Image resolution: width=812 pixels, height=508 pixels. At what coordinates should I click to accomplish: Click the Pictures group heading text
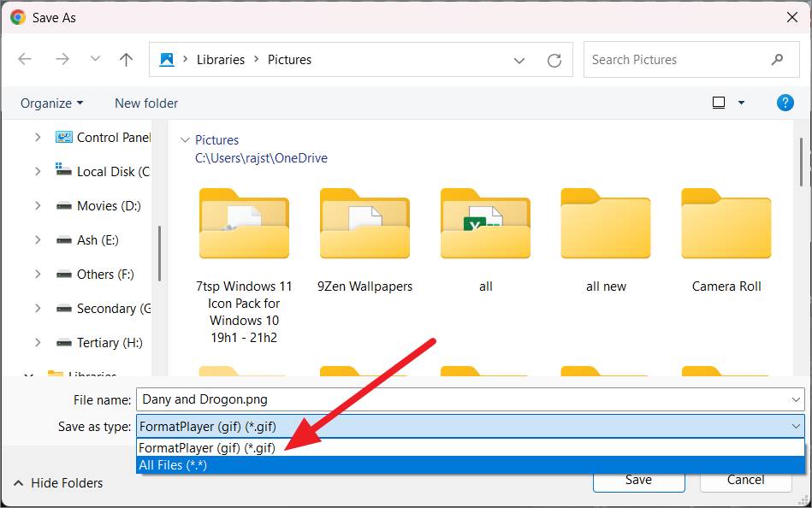[x=217, y=139]
